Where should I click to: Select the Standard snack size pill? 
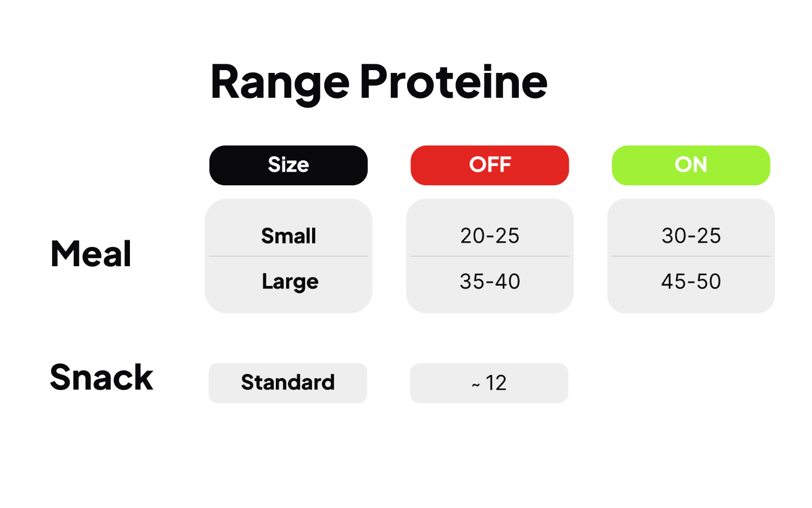(x=288, y=382)
